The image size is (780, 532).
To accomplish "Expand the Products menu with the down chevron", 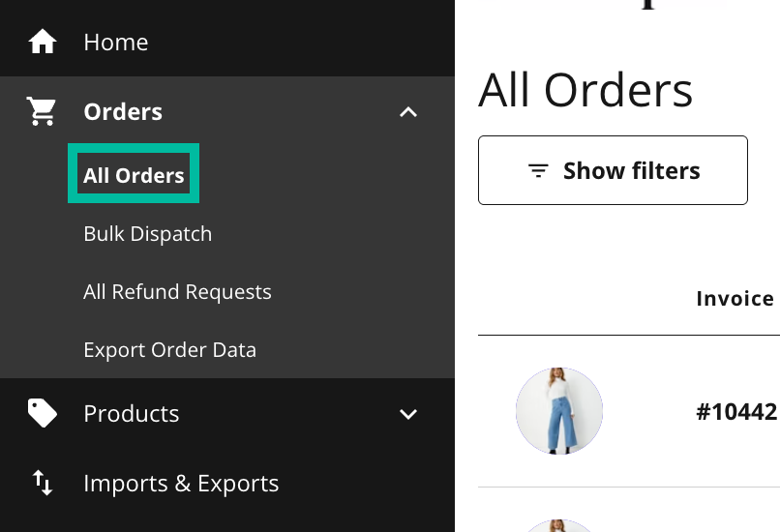I will coord(408,414).
